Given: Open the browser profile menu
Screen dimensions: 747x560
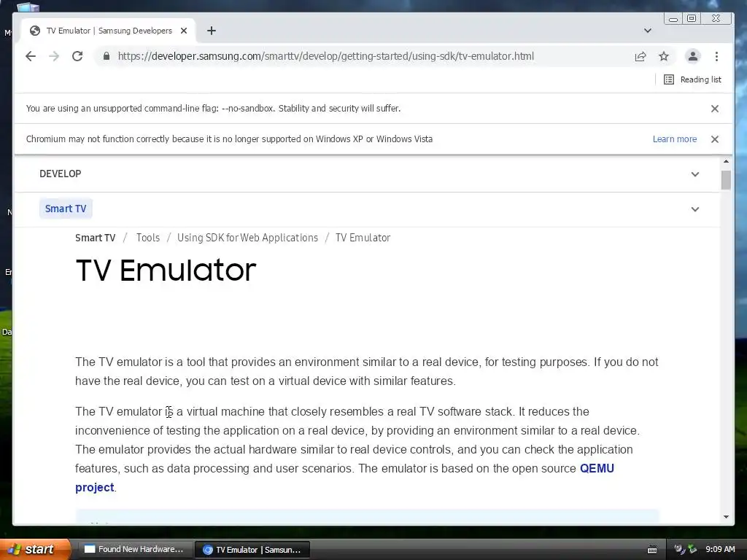Looking at the screenshot, I should point(693,56).
